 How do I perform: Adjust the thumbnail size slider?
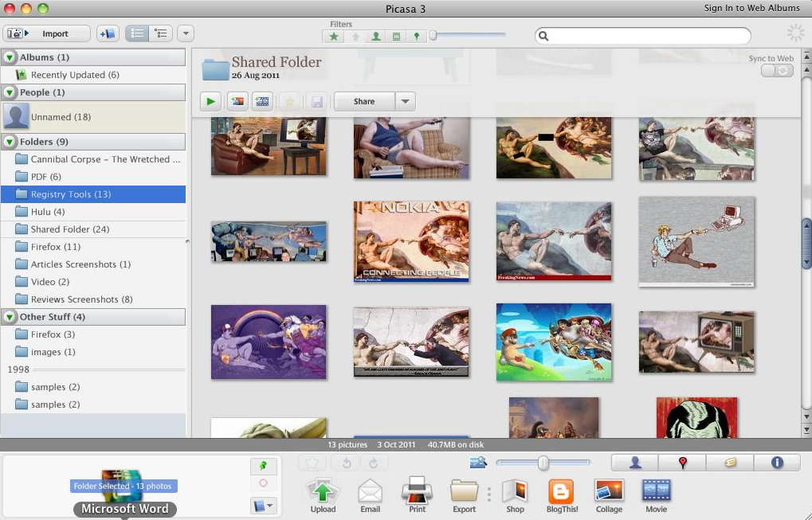click(x=543, y=462)
